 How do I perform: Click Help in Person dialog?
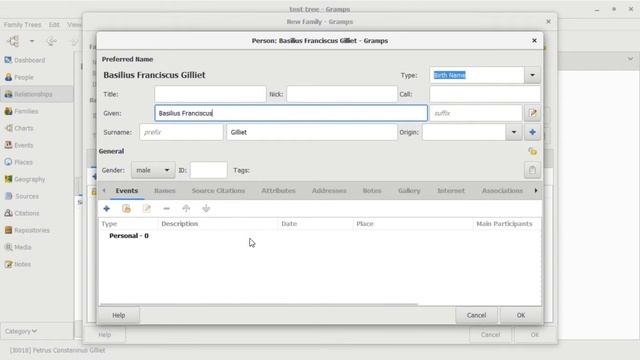tap(118, 315)
